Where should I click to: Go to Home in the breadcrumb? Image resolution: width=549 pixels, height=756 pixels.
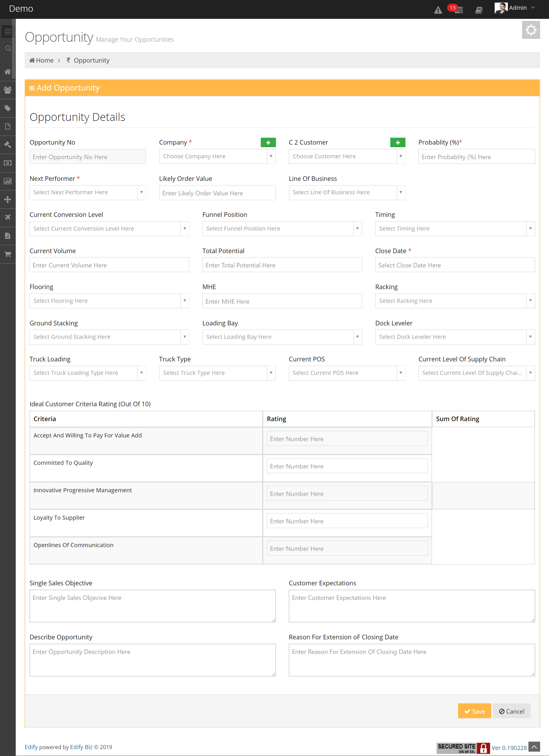point(42,60)
